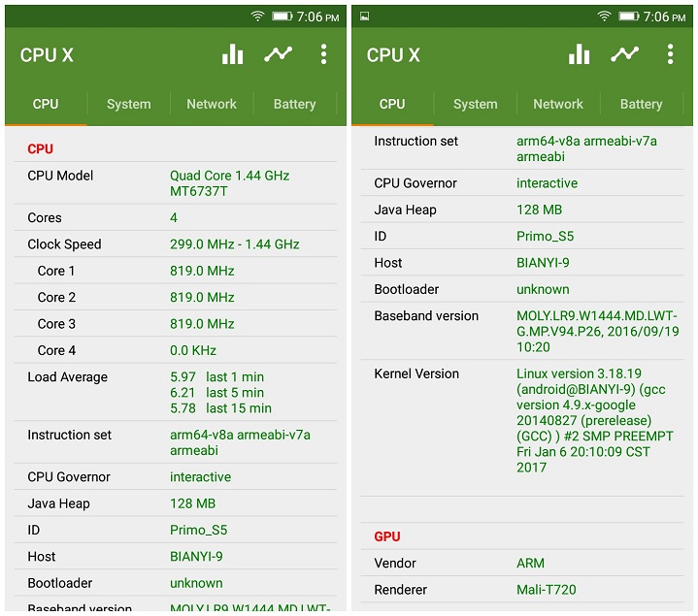Open bar chart icon in right CPU X screen
The image size is (698, 616).
pos(580,54)
